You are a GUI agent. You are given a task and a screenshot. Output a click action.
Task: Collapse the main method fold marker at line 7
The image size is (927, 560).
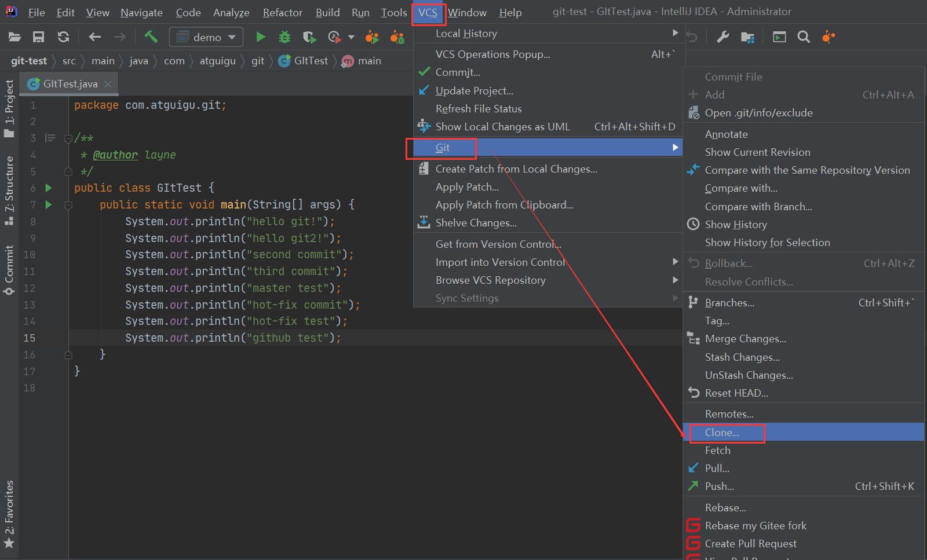pos(68,204)
